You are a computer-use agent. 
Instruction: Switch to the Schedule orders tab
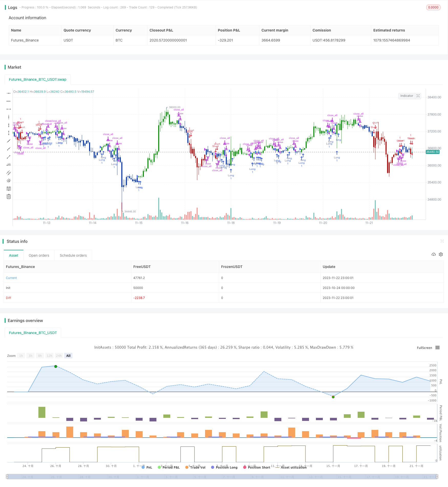coord(73,255)
